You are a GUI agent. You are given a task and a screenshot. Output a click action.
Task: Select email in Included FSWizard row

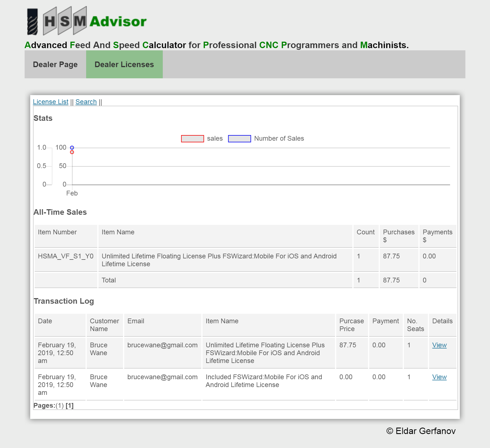pyautogui.click(x=162, y=377)
